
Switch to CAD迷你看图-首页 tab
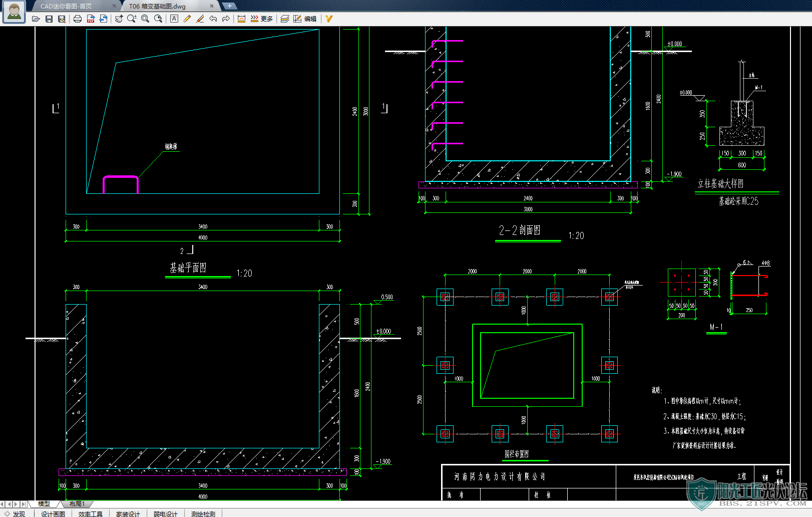66,6
